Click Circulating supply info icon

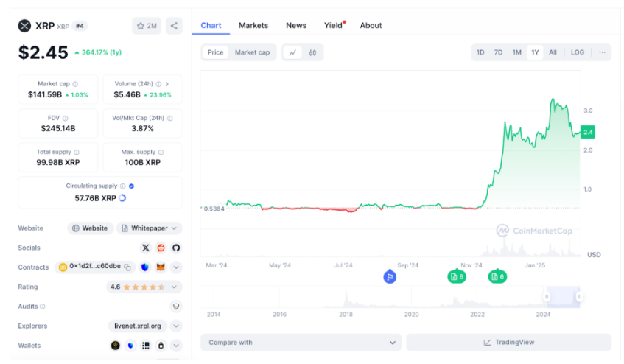(122, 186)
